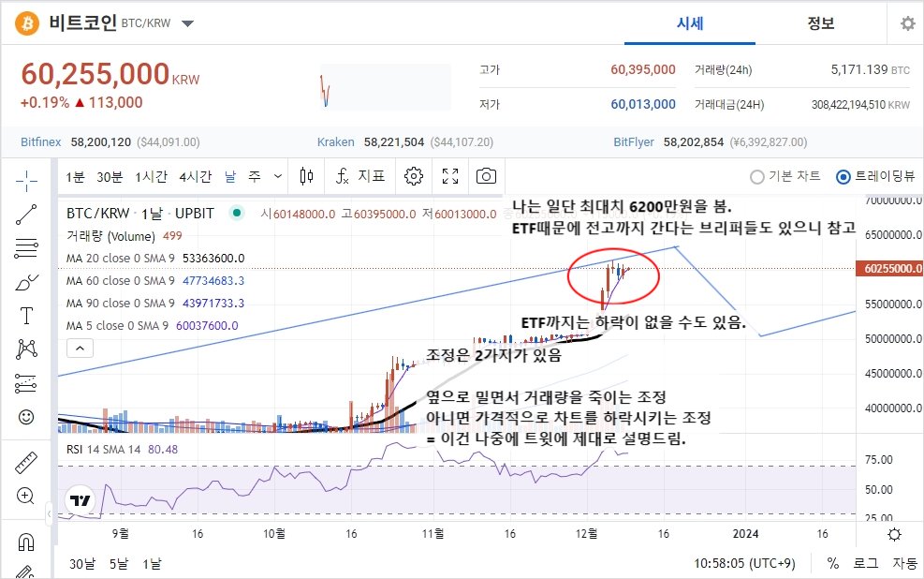Click the 저가 value 60,013,000
Image resolution: width=924 pixels, height=579 pixels.
(x=643, y=104)
